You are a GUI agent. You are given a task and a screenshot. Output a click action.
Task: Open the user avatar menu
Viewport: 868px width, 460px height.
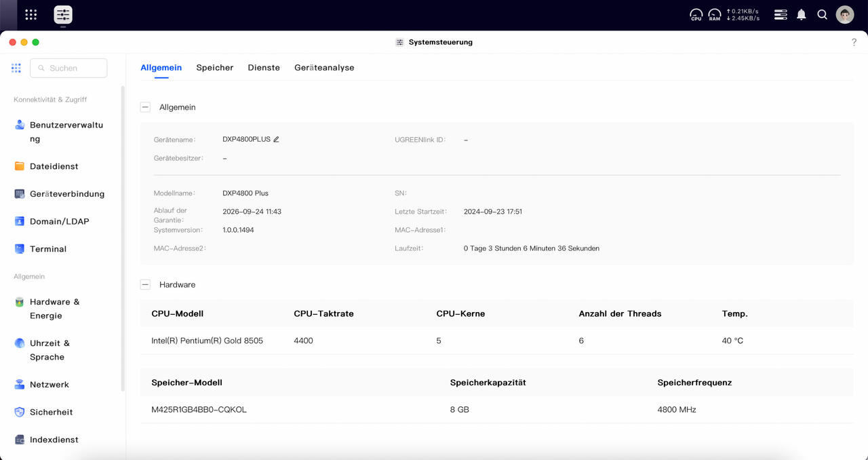pos(845,14)
